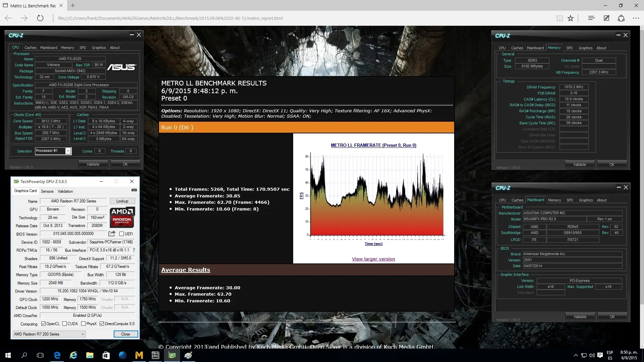The height and width of the screenshot is (362, 644).
Task: Switch to Sensors tab in GPU-Z
Action: (x=47, y=191)
